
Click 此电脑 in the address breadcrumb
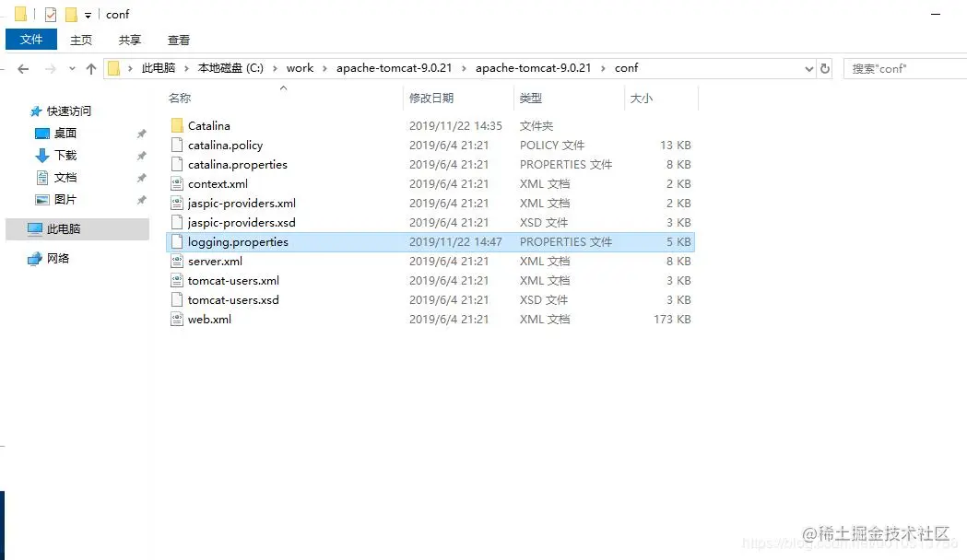click(x=159, y=68)
